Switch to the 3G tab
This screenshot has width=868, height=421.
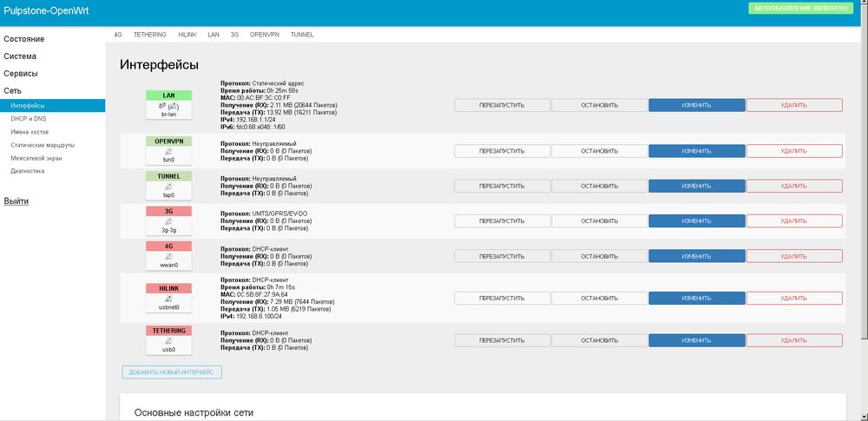pyautogui.click(x=234, y=35)
